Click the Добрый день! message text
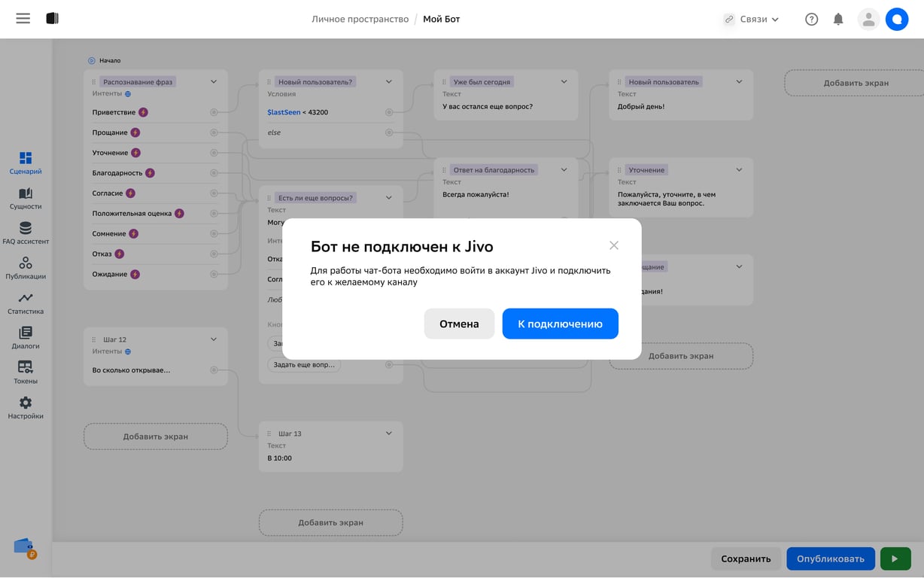Image resolution: width=924 pixels, height=578 pixels. point(641,106)
